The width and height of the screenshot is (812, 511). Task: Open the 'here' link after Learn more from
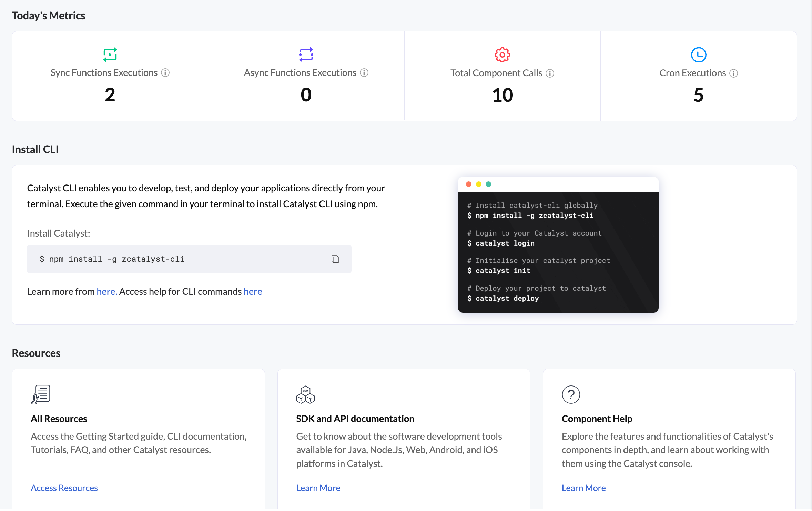coord(107,292)
